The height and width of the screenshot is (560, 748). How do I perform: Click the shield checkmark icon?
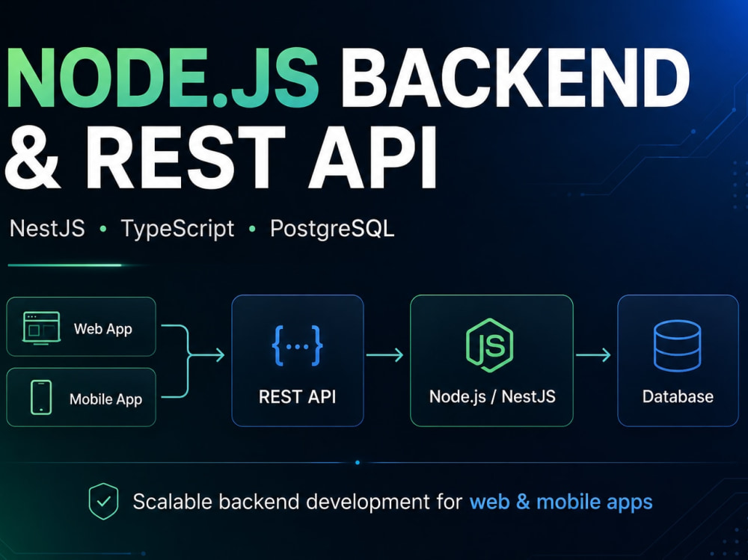point(103,502)
